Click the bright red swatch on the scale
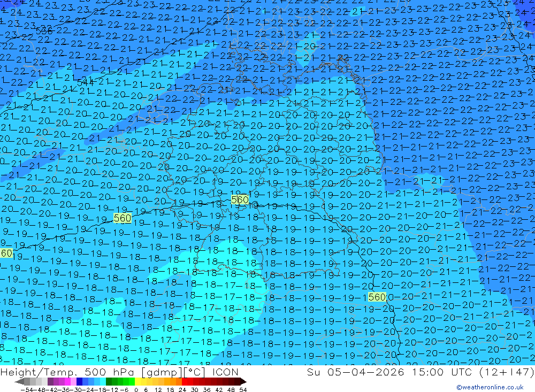 tap(185, 381)
